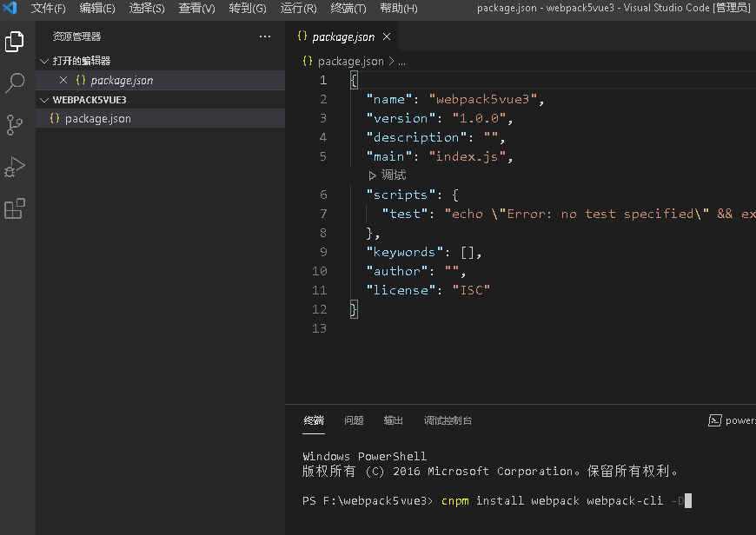Click the VS Code logo icon

10,8
